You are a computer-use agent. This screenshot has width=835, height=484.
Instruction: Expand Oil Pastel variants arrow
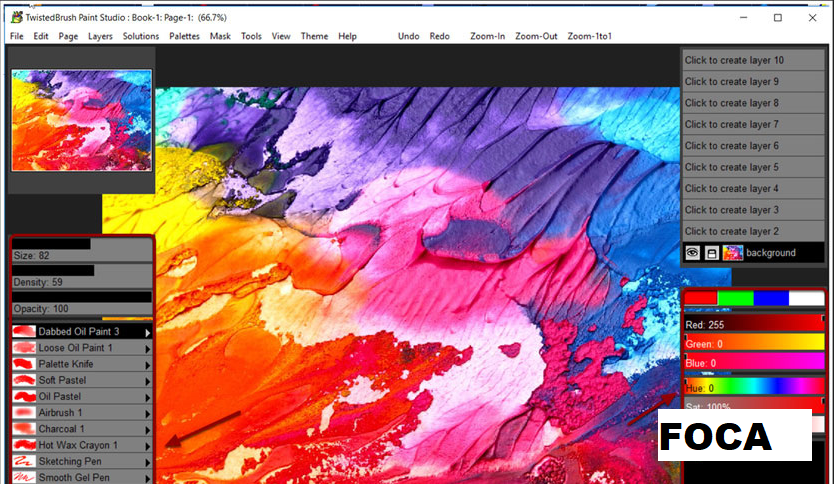(148, 398)
